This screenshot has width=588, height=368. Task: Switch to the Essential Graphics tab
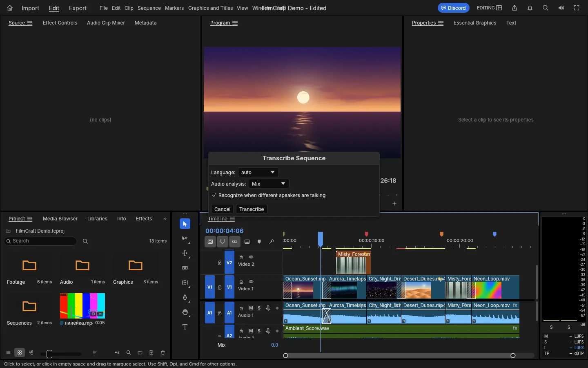475,23
